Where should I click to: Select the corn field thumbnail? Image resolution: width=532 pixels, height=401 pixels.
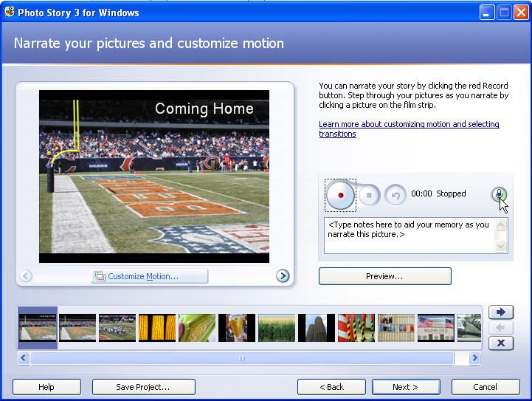[x=277, y=328]
